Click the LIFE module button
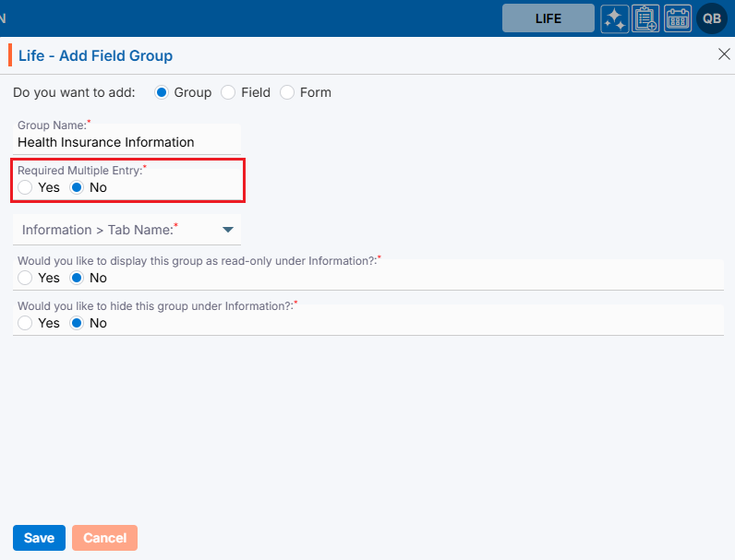Screen dimensions: 735x560 (548, 18)
